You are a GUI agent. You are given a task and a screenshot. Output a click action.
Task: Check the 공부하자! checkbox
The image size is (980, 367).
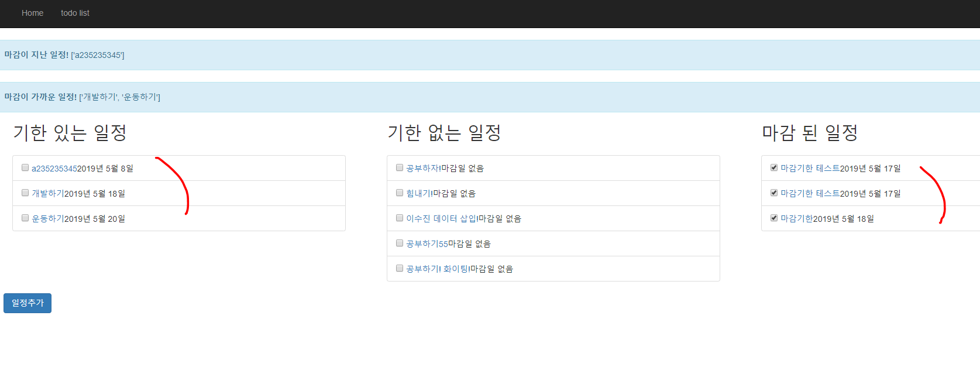coord(400,167)
